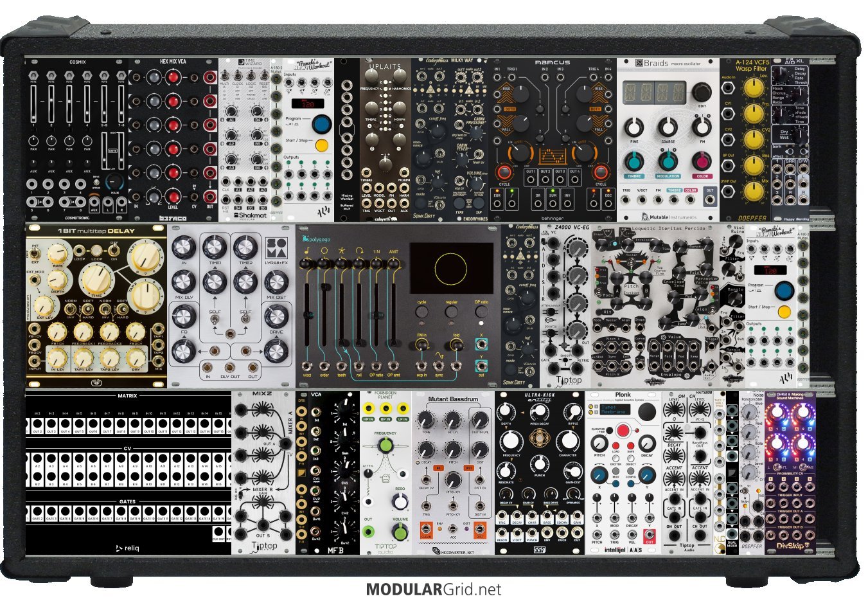The height and width of the screenshot is (603, 868).
Task: Click the Abacus OUT 1 jack
Action: click(531, 179)
